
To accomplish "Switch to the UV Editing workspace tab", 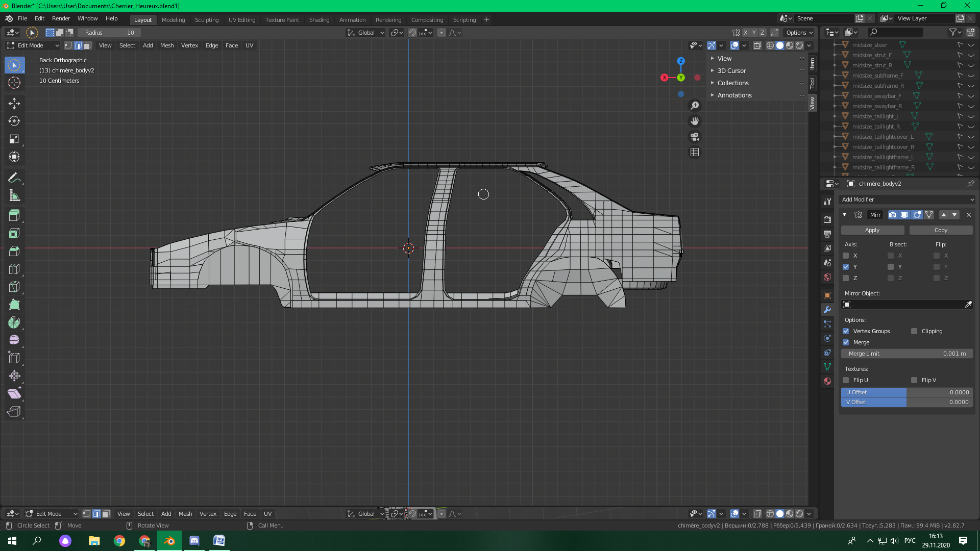I will (242, 20).
